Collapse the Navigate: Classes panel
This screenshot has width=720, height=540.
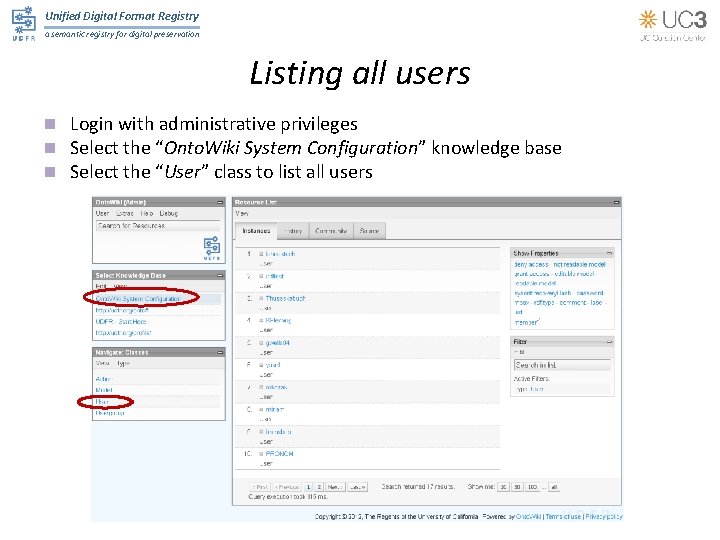[220, 353]
